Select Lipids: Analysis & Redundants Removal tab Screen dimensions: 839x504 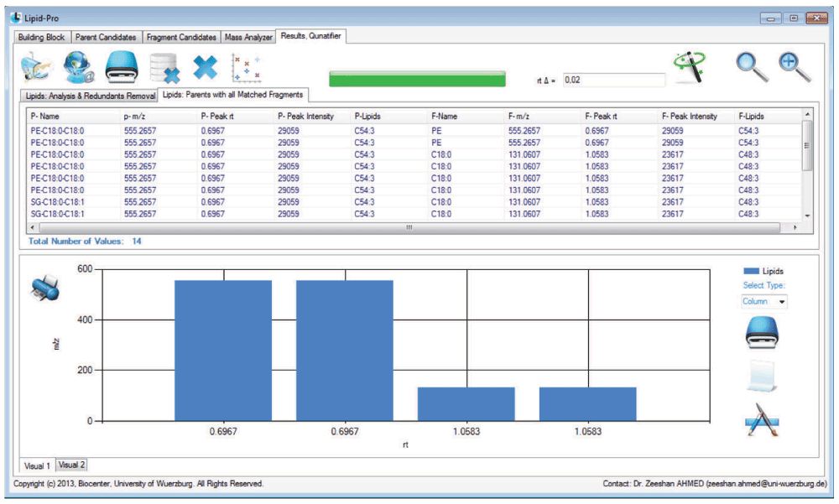(90, 96)
